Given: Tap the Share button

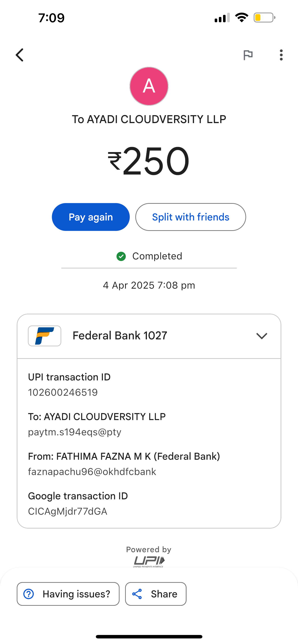Looking at the screenshot, I should point(156,594).
